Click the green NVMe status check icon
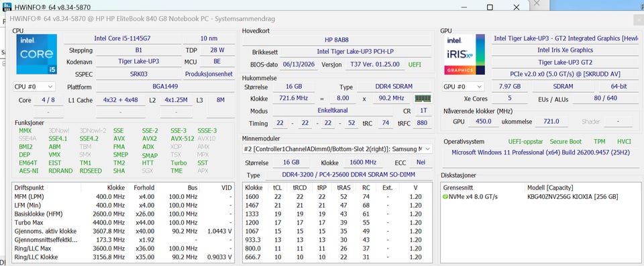Screen dimensions: 644x266 (445, 197)
